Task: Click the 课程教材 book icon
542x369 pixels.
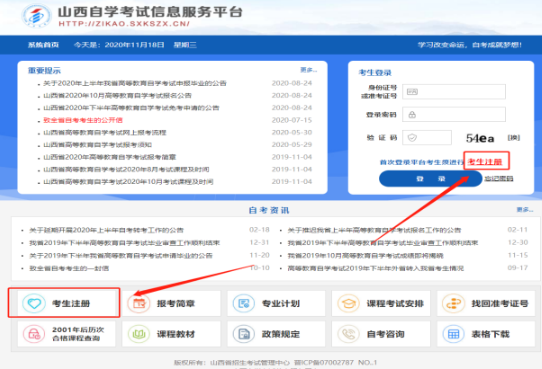Action: pos(139,334)
